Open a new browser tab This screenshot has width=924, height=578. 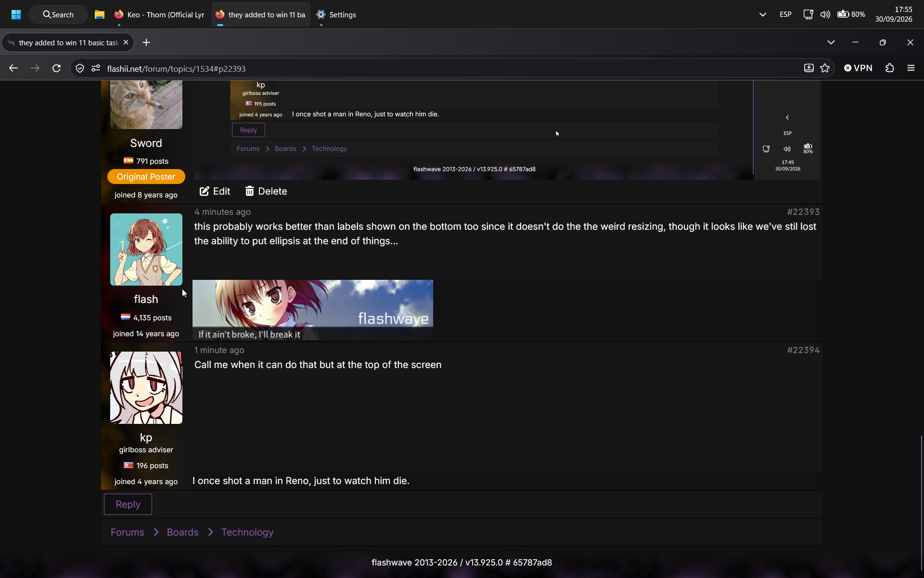click(x=146, y=42)
